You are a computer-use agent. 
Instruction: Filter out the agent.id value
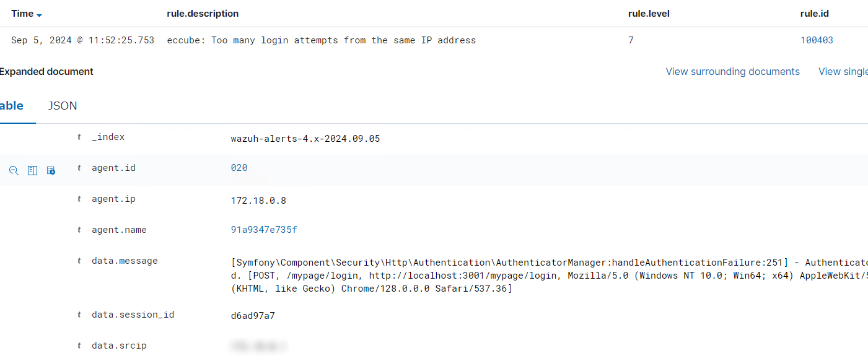14,170
